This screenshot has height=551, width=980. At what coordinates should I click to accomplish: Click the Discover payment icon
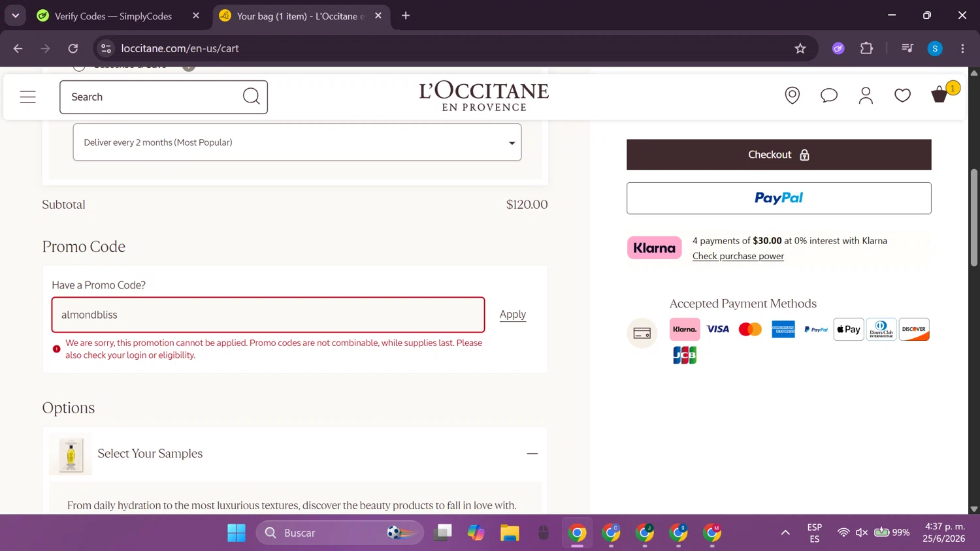[x=914, y=329]
